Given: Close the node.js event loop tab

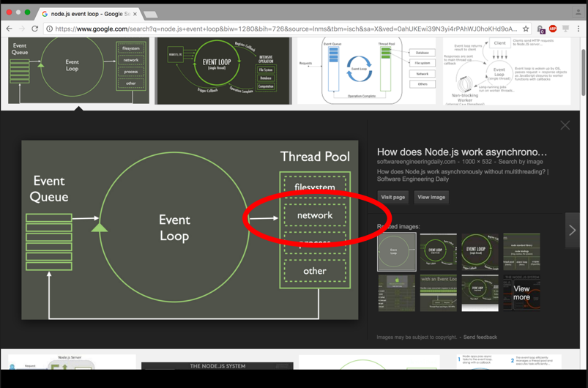Looking at the screenshot, I should (135, 14).
